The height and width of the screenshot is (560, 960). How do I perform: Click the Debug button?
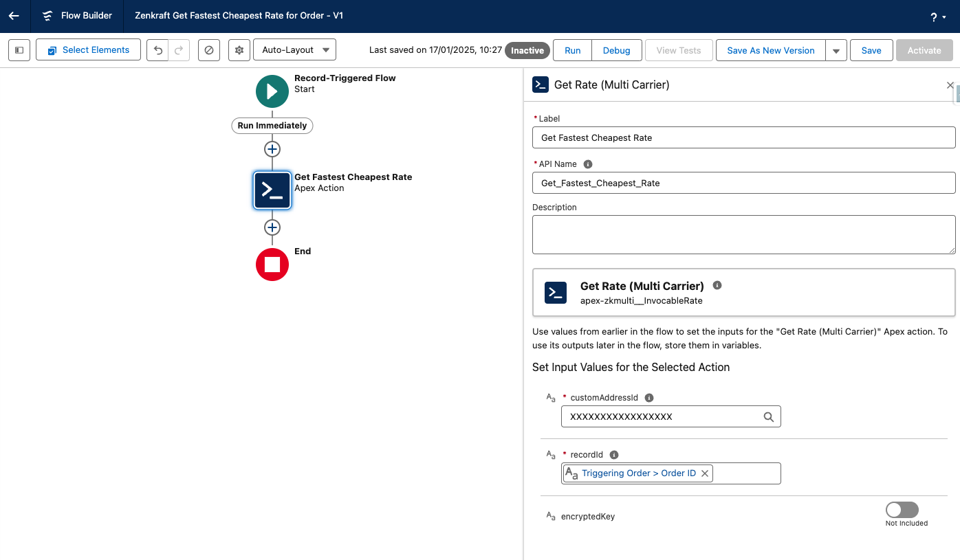click(617, 50)
